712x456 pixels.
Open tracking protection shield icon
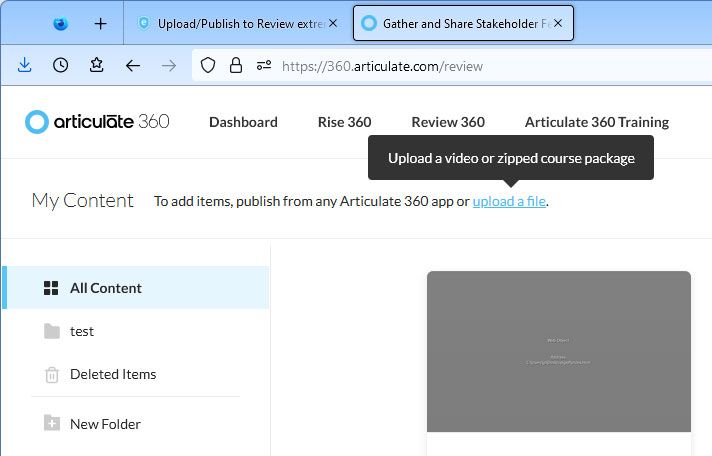pyautogui.click(x=208, y=65)
